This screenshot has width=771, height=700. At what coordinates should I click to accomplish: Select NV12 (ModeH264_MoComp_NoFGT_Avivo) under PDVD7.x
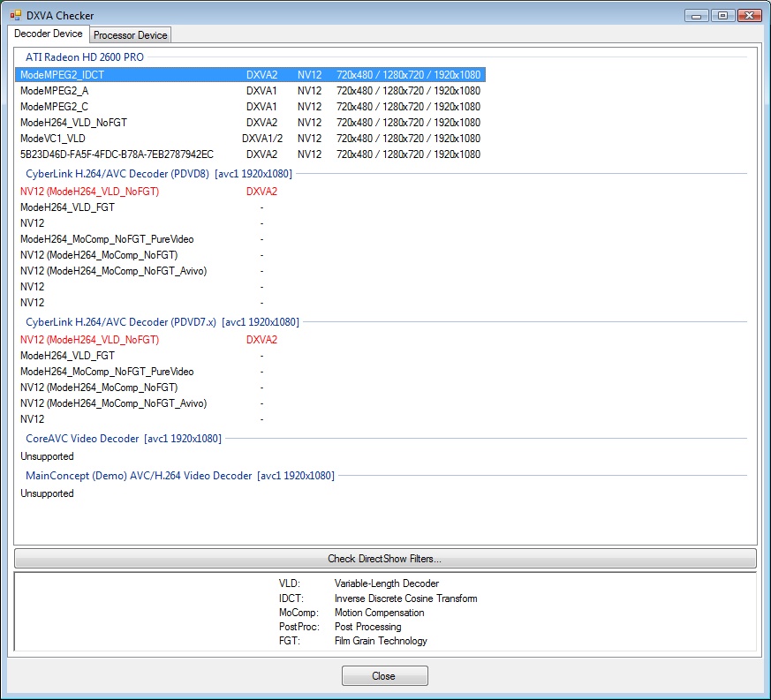(x=114, y=403)
